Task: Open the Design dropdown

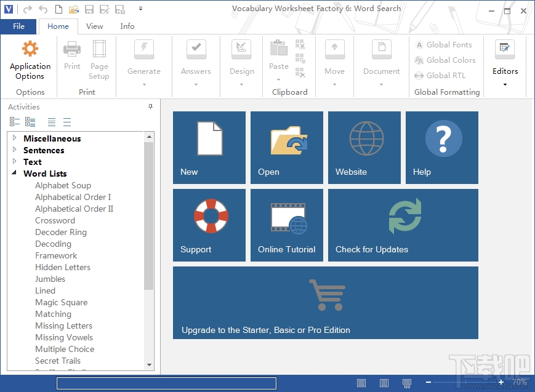Action: click(x=241, y=84)
